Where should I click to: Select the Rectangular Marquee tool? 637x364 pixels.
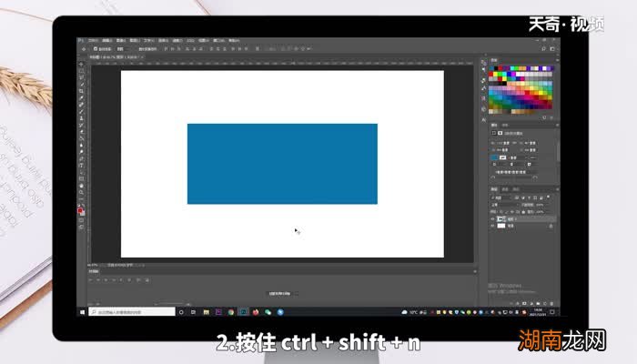tap(81, 68)
